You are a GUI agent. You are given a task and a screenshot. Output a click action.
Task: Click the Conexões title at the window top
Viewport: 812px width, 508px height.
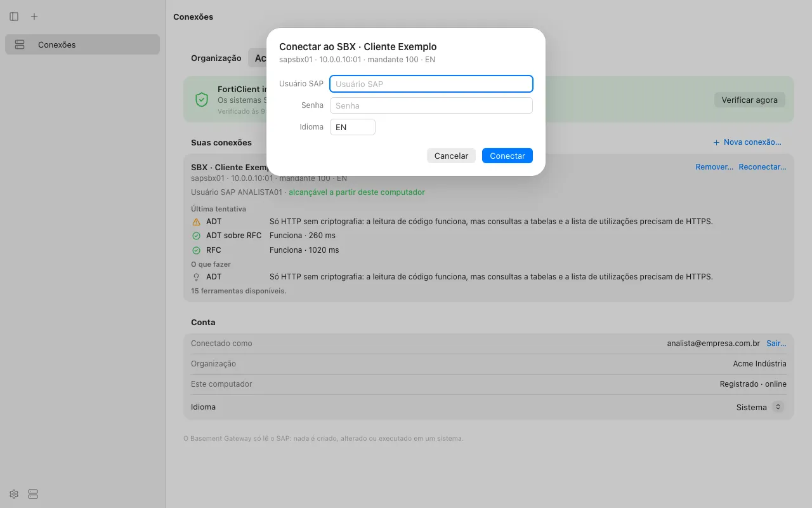click(x=193, y=17)
